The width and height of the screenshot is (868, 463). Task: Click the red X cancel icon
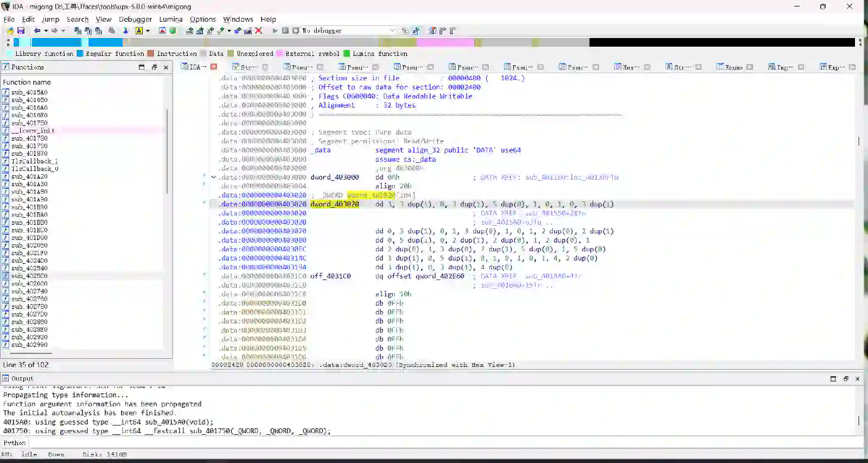pos(259,31)
